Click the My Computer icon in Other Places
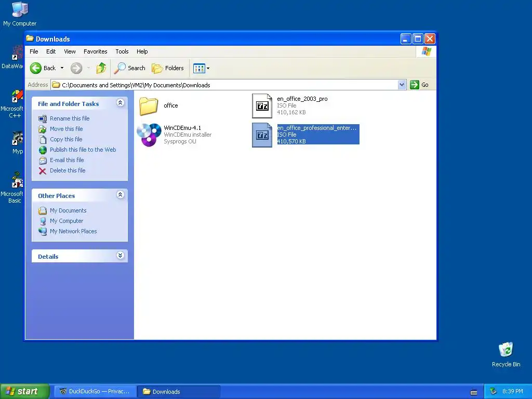This screenshot has height=399, width=532. point(43,221)
